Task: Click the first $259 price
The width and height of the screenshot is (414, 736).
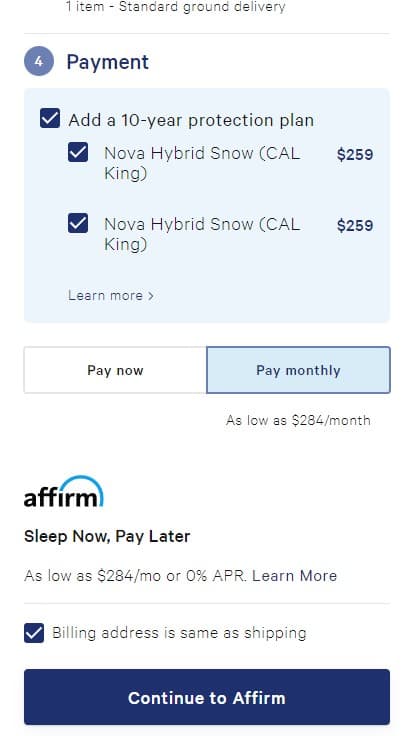Action: 355,154
